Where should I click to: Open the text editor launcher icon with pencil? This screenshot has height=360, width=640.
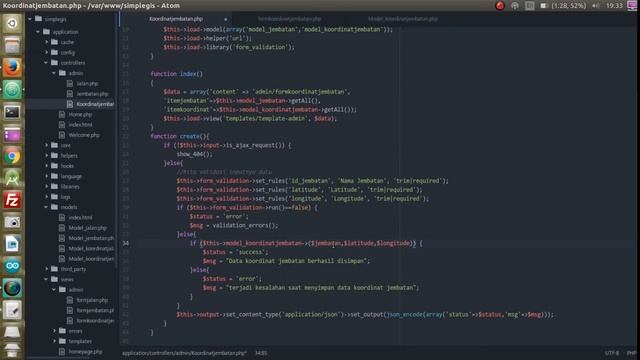point(12,310)
